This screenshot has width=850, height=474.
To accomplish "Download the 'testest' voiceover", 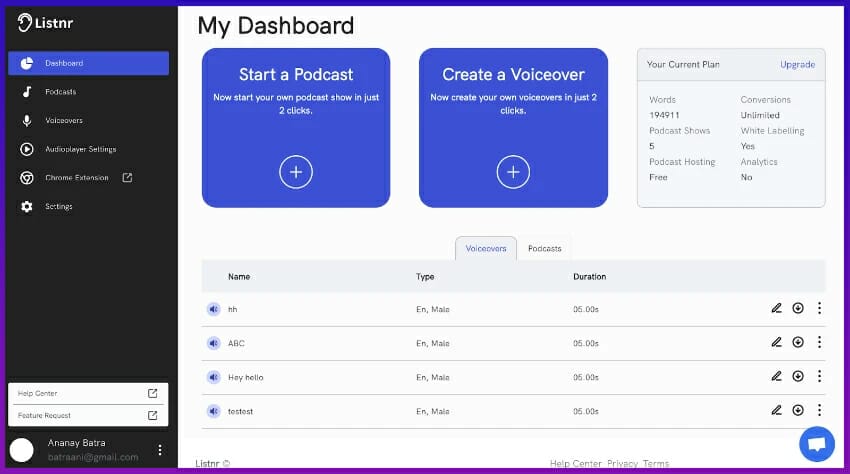I will [x=798, y=410].
